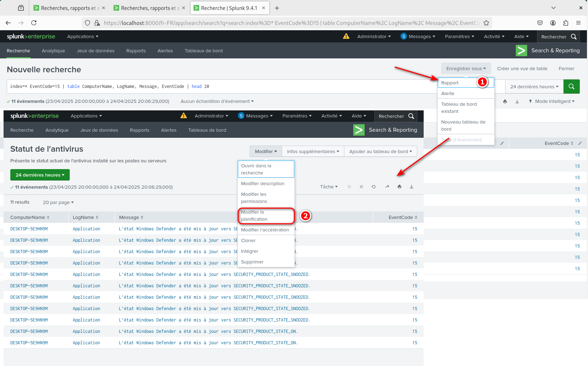Click the tracking protection shield icon in the address bar
This screenshot has height=366, width=588.
[x=88, y=23]
